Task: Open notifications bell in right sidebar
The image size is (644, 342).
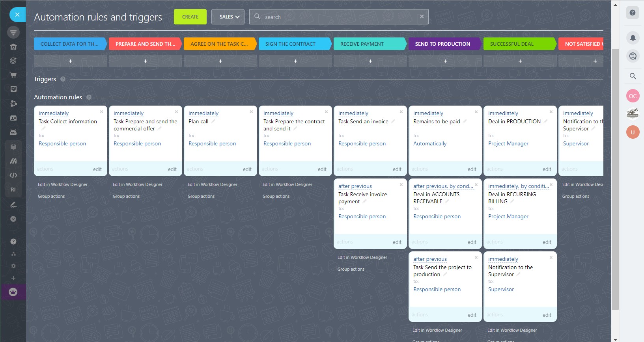Action: click(x=633, y=38)
